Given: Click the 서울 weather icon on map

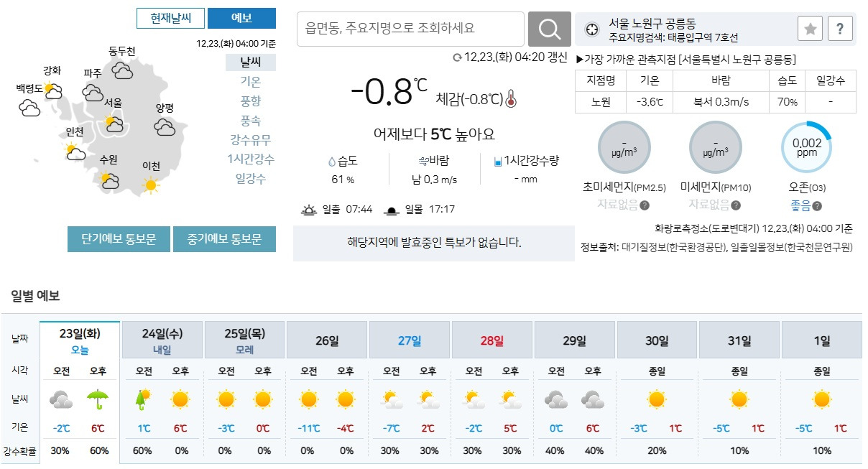Looking at the screenshot, I should pyautogui.click(x=113, y=124).
